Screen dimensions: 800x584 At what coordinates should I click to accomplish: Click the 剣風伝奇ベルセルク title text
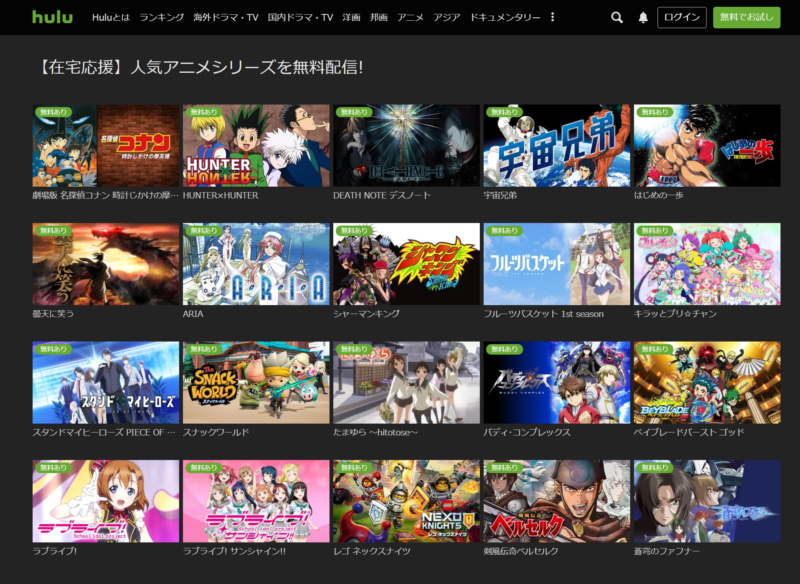[x=521, y=551]
